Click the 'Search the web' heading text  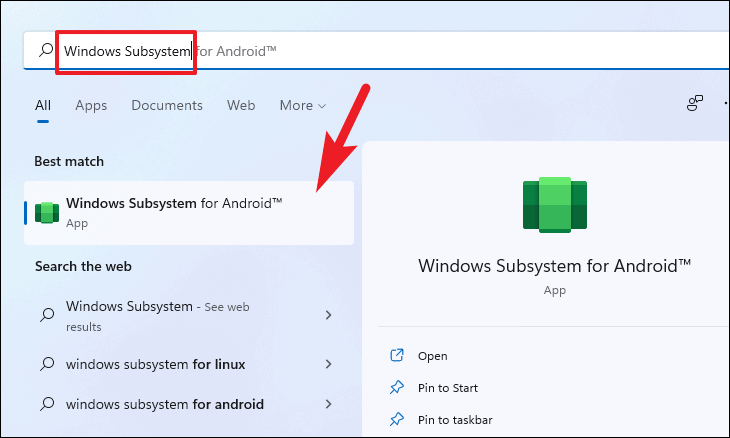click(83, 266)
